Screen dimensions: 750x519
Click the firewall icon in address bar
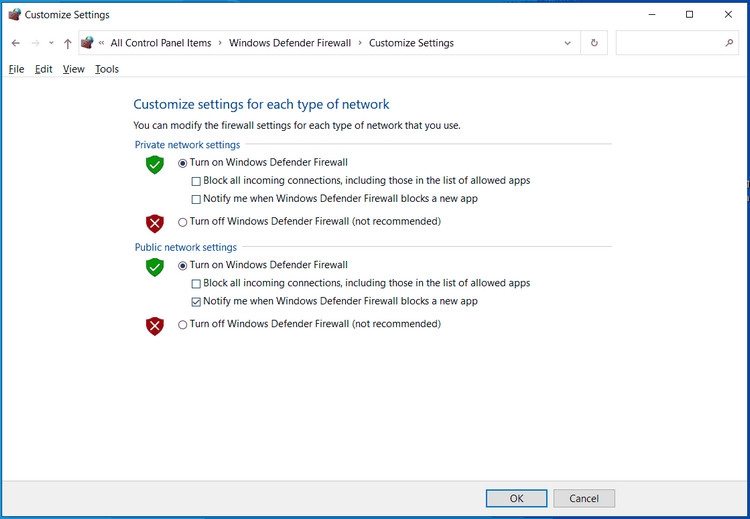tap(87, 43)
